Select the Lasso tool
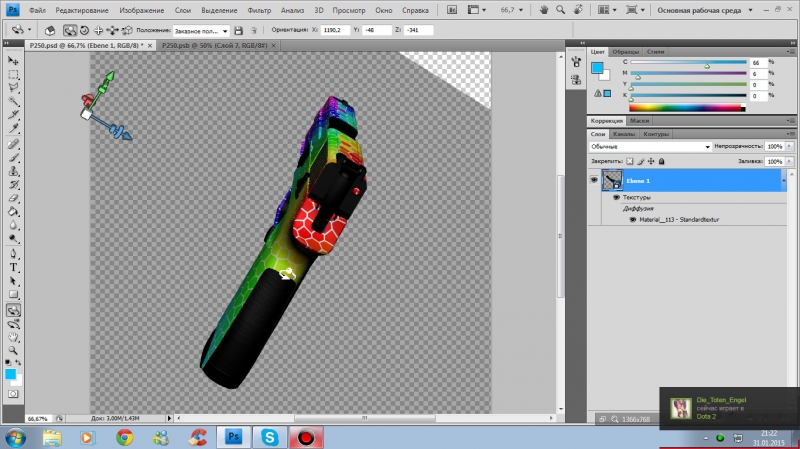This screenshot has height=449, width=800. point(13,87)
